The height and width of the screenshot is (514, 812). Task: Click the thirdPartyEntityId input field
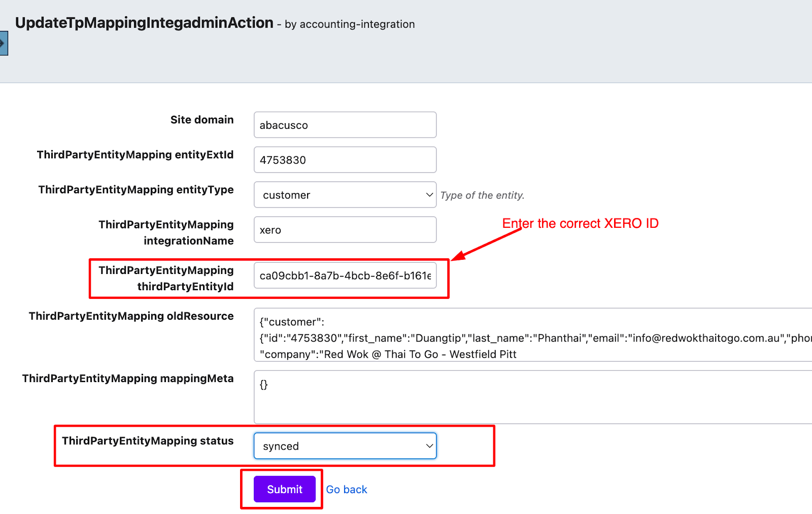[345, 276]
